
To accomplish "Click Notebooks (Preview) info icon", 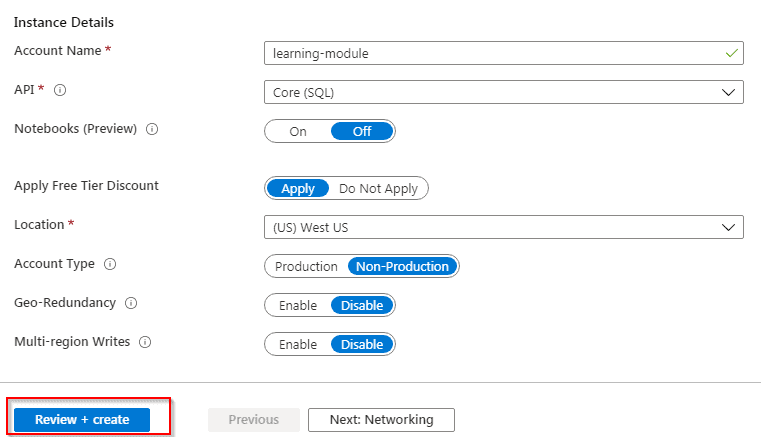I will click(153, 129).
